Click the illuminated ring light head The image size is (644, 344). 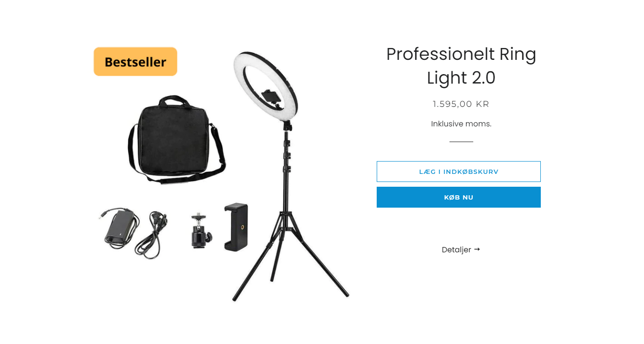(x=266, y=86)
